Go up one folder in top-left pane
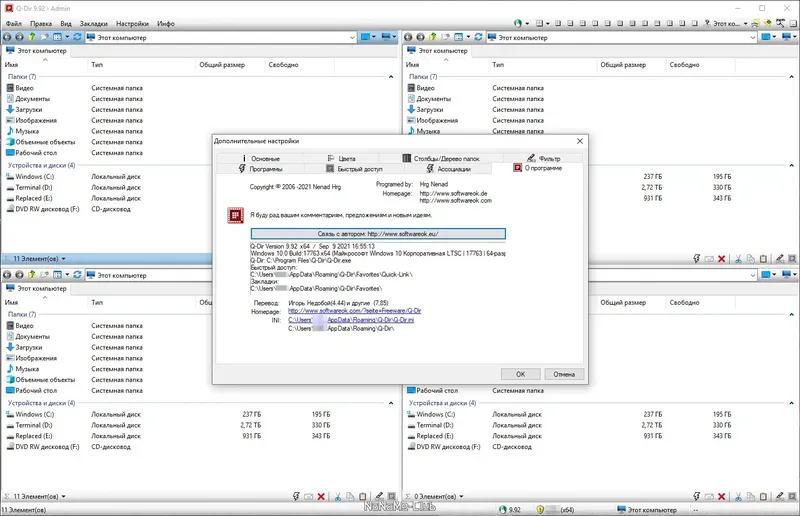800x516 pixels. [32, 37]
